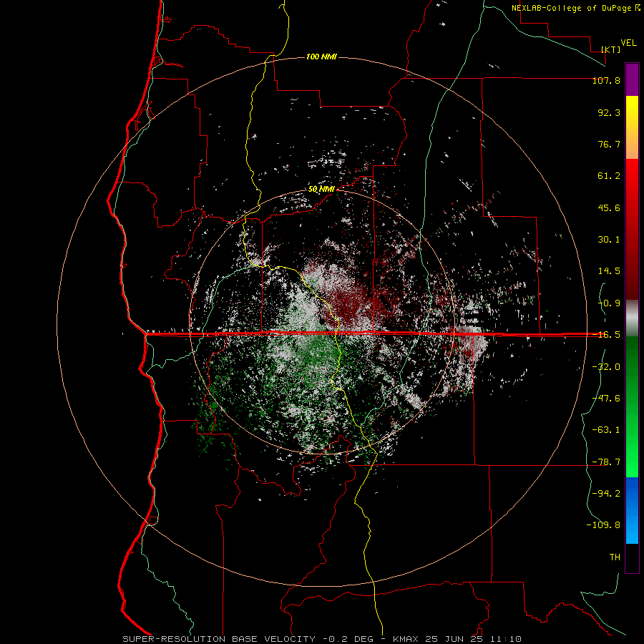This screenshot has height=644, width=644.
Task: Click the -47.6 velocity scale value
Action: [x=606, y=399]
